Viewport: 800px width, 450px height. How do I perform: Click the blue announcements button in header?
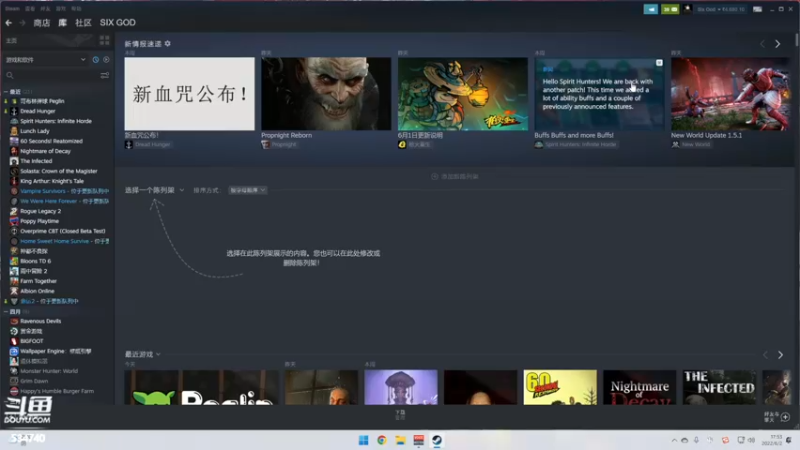651,9
